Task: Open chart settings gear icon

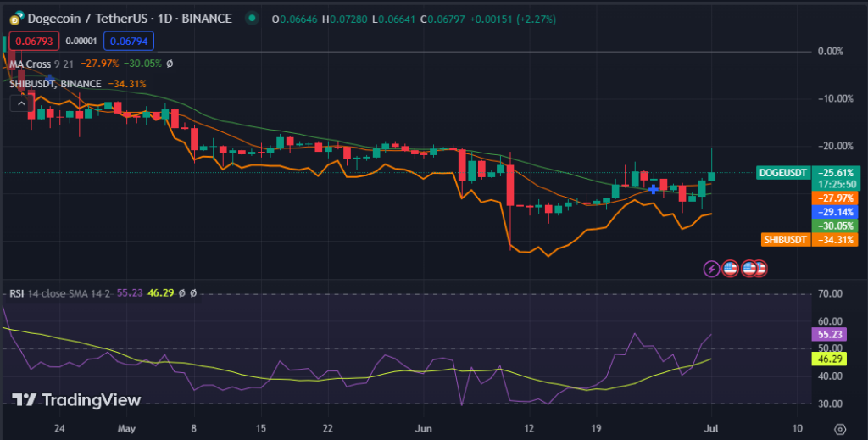Action: [840, 429]
